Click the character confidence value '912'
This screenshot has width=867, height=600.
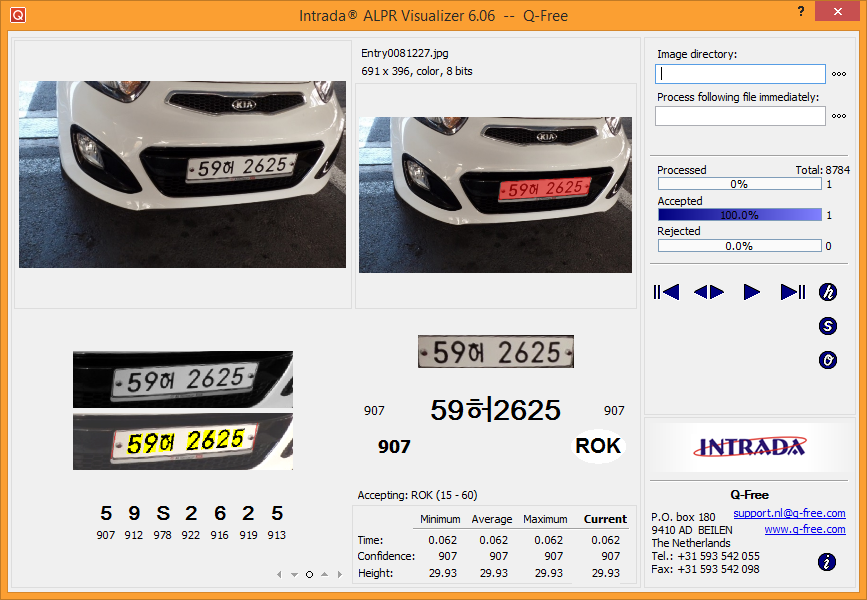point(134,535)
